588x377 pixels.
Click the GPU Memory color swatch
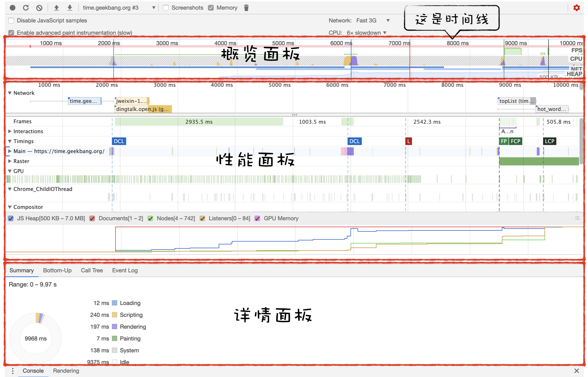pyautogui.click(x=257, y=218)
